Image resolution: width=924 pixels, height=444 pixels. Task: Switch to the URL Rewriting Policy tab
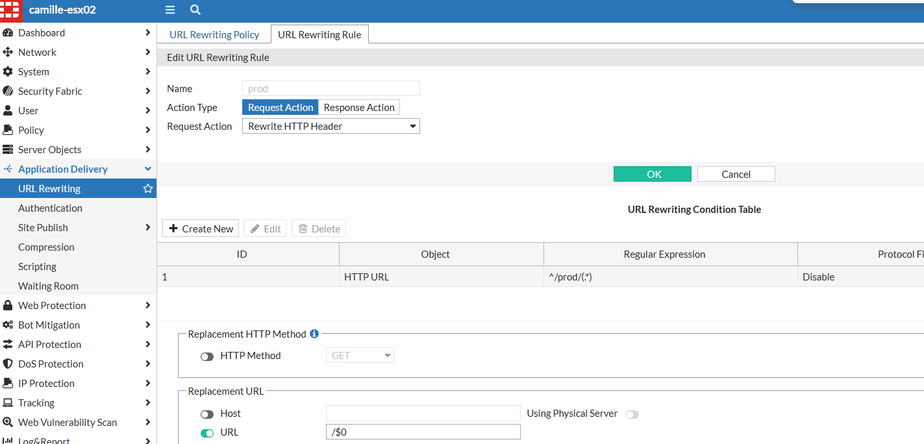pyautogui.click(x=214, y=35)
